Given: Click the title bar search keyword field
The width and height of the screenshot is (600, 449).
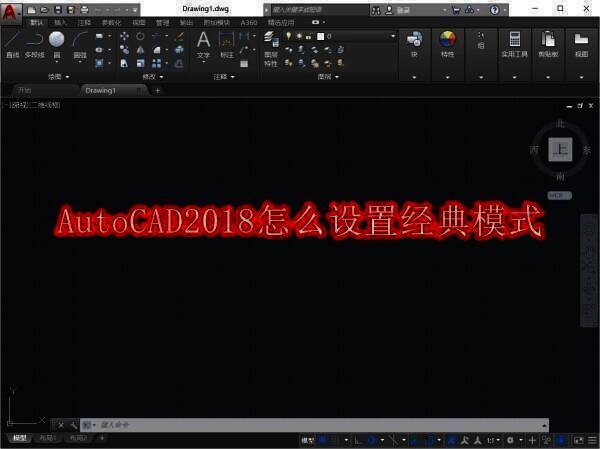Looking at the screenshot, I should point(320,10).
